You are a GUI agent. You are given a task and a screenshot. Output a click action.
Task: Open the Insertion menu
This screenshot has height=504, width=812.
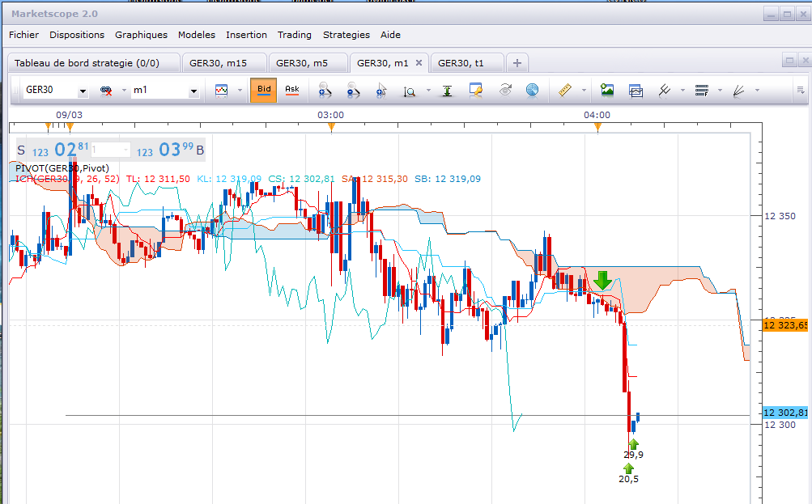click(x=246, y=35)
